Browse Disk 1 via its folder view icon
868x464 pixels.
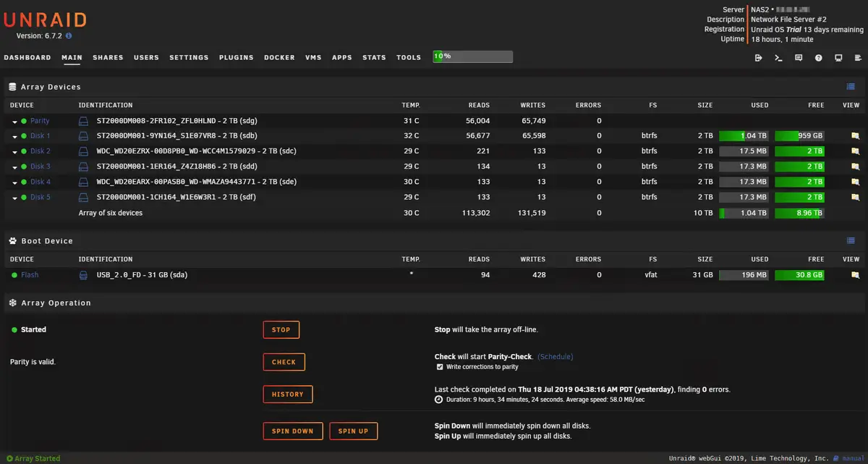[855, 136]
